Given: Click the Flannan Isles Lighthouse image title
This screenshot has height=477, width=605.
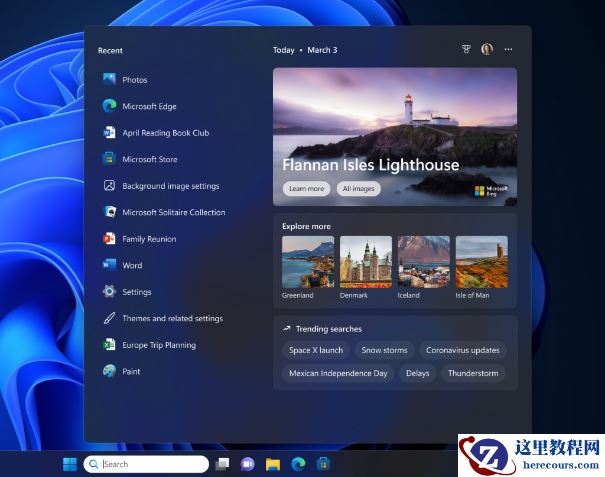Looking at the screenshot, I should coord(370,165).
